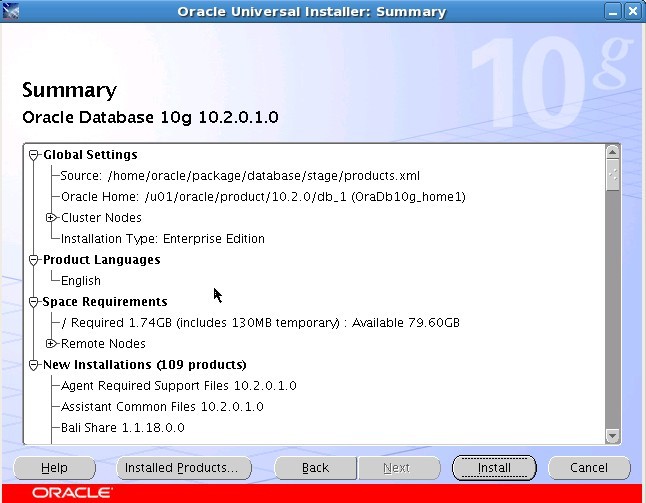Collapse the Global Settings node

tap(34, 155)
